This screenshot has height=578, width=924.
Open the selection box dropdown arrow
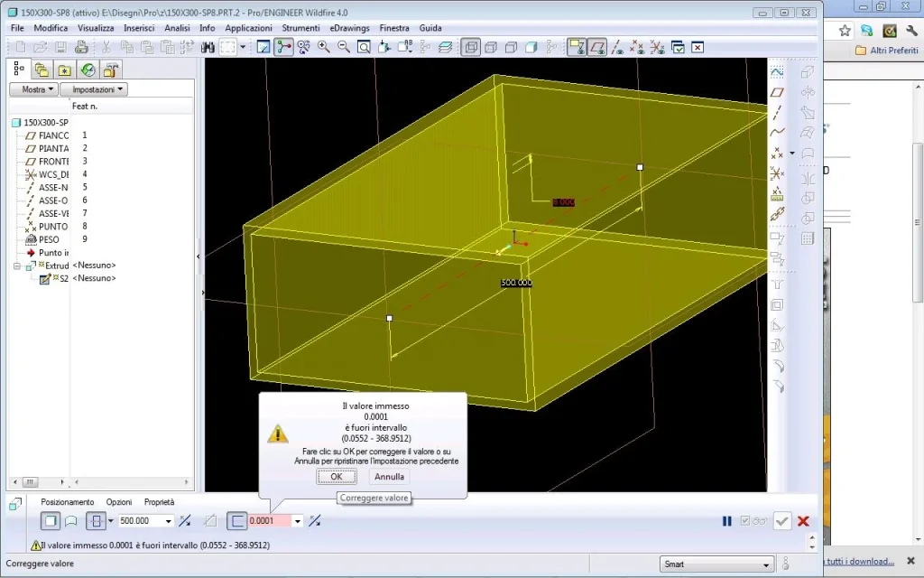242,47
